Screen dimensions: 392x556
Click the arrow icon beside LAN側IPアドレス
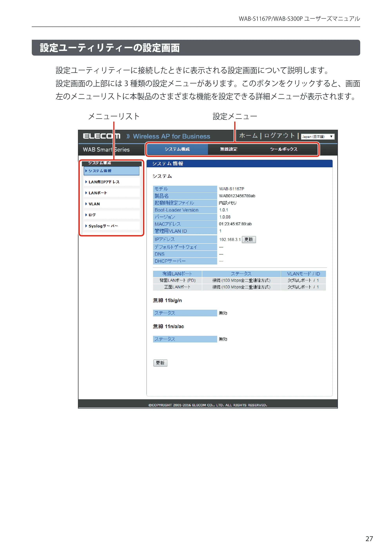(86, 182)
